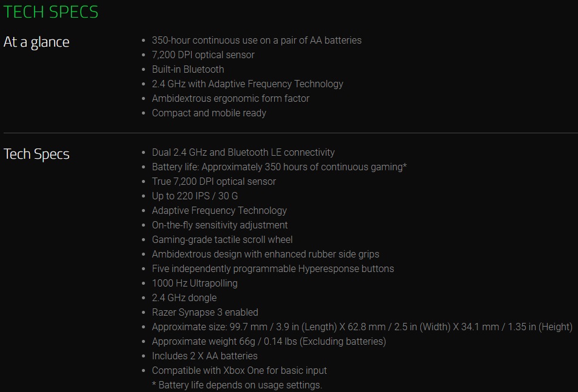Click 'Ambidextrous ergonomic form factor' text
The image size is (578, 392).
coord(230,98)
